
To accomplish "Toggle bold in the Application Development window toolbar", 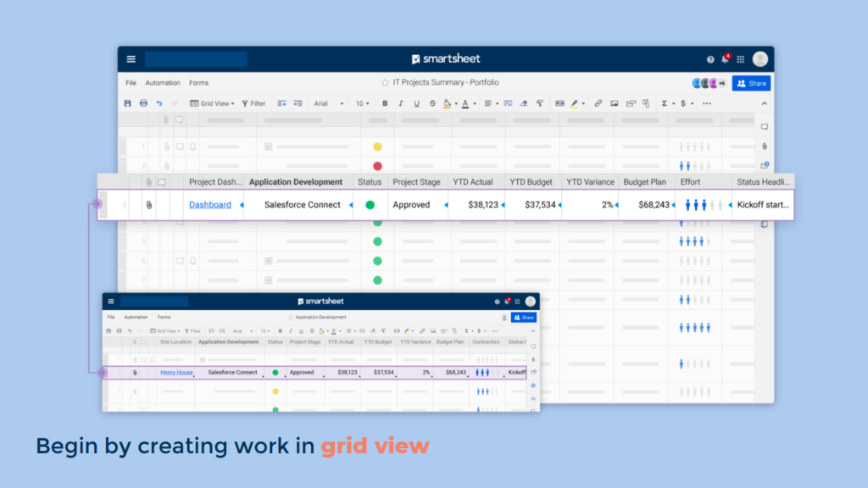I will 280,331.
